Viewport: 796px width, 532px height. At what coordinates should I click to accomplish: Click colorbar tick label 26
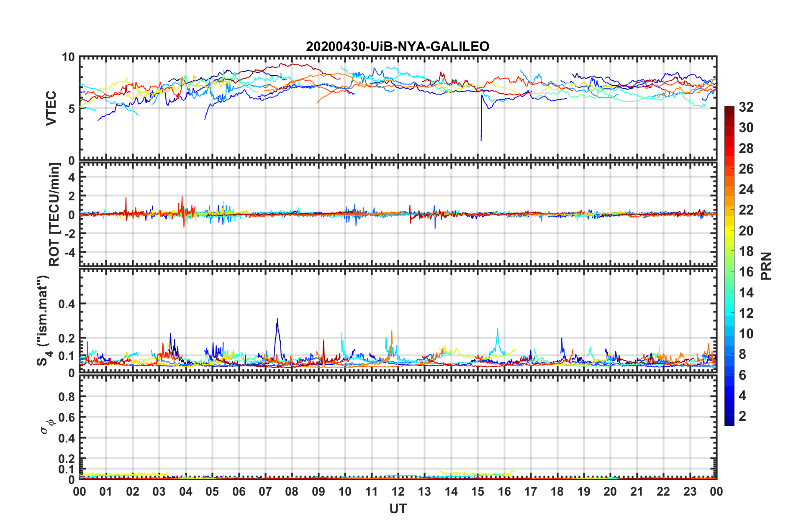746,169
